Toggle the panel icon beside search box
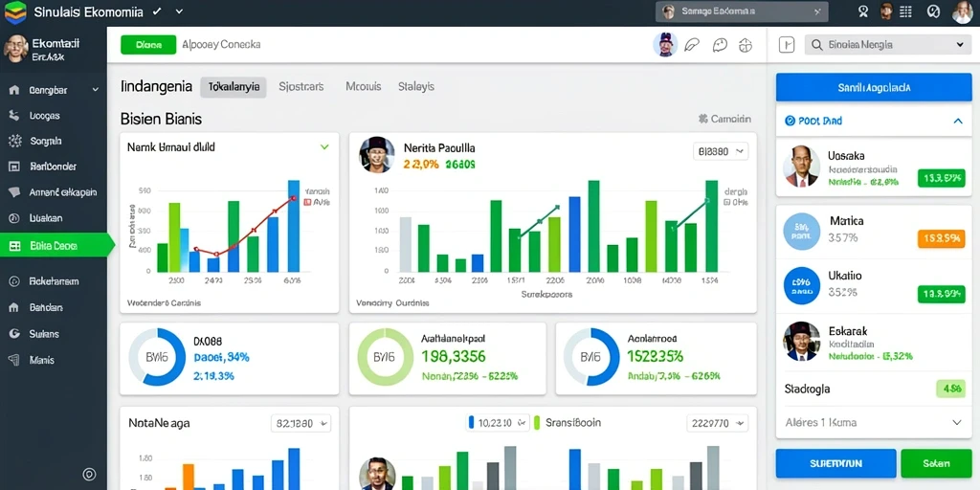Image resolution: width=980 pixels, height=490 pixels. tap(787, 44)
